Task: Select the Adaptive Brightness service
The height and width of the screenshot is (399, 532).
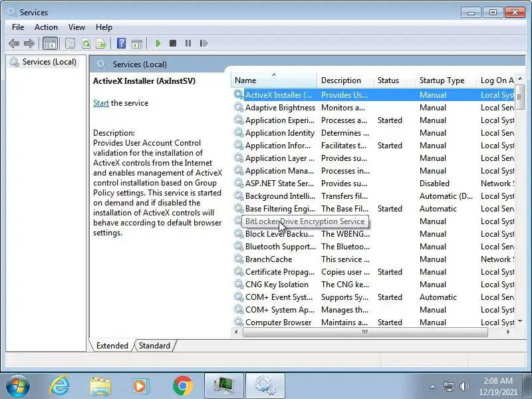Action: (x=373, y=108)
